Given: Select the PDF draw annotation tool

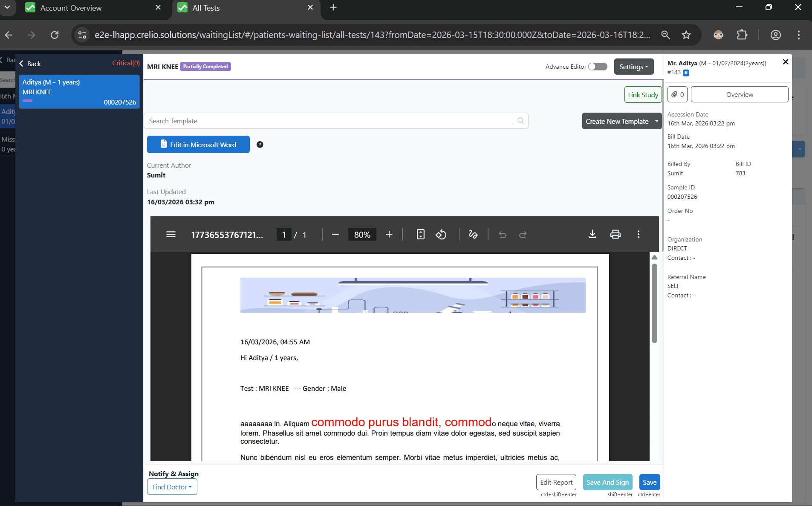Looking at the screenshot, I should click(x=473, y=234).
